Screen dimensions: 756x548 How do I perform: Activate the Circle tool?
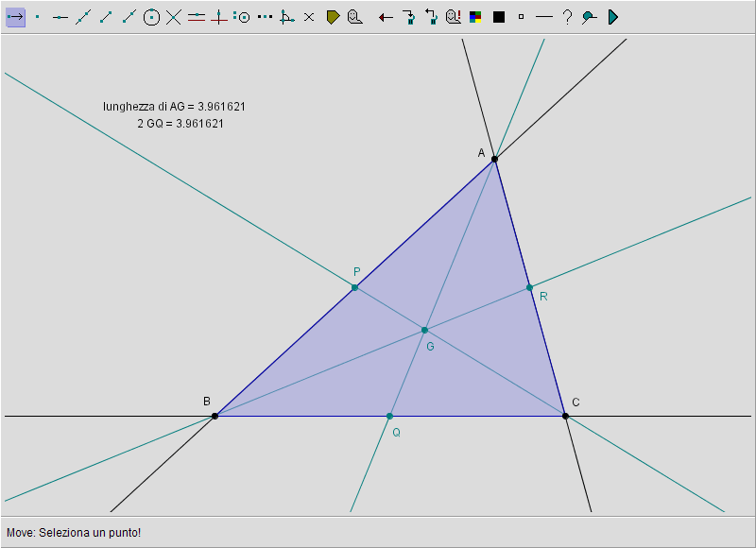pos(151,17)
